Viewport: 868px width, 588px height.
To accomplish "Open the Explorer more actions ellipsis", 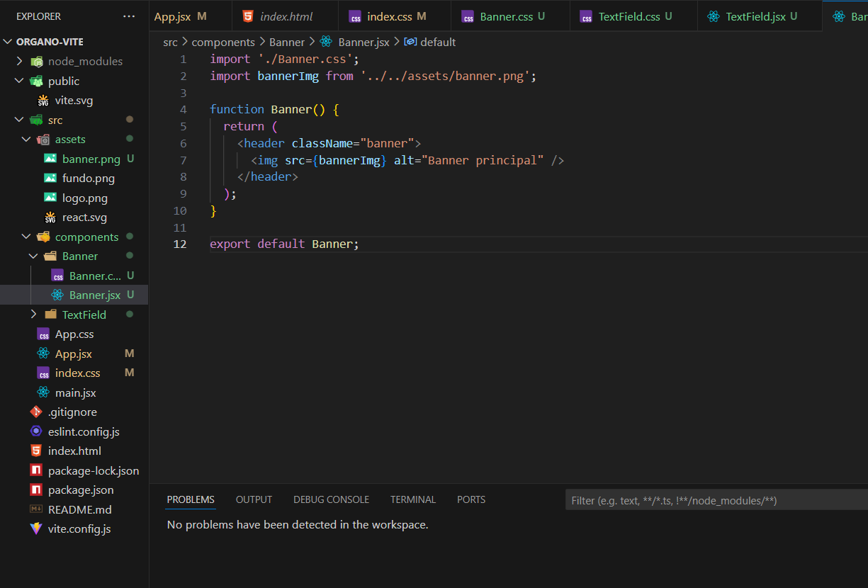I will 128,16.
